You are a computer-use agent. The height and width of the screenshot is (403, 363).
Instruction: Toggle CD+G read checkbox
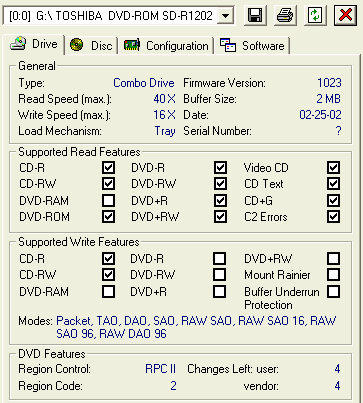[x=333, y=201]
